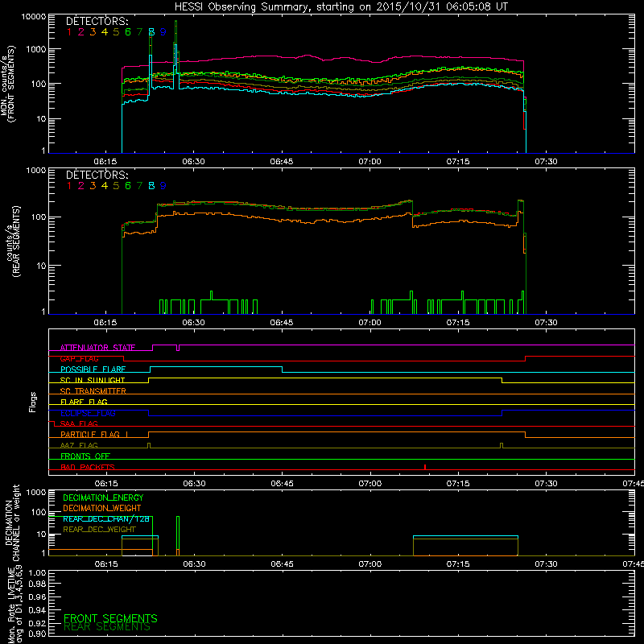Click 'DETECTORS:' label in front segments panel

(97, 21)
